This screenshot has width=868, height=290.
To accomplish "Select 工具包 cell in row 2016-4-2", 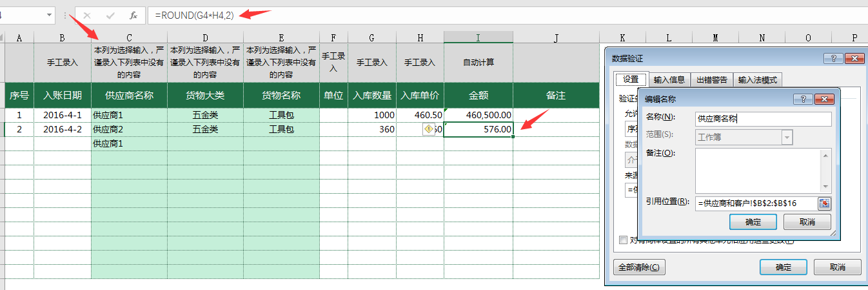I will 281,129.
